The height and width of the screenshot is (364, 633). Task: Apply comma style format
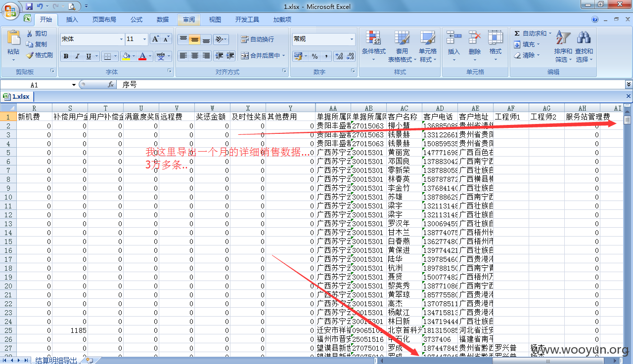(x=326, y=56)
